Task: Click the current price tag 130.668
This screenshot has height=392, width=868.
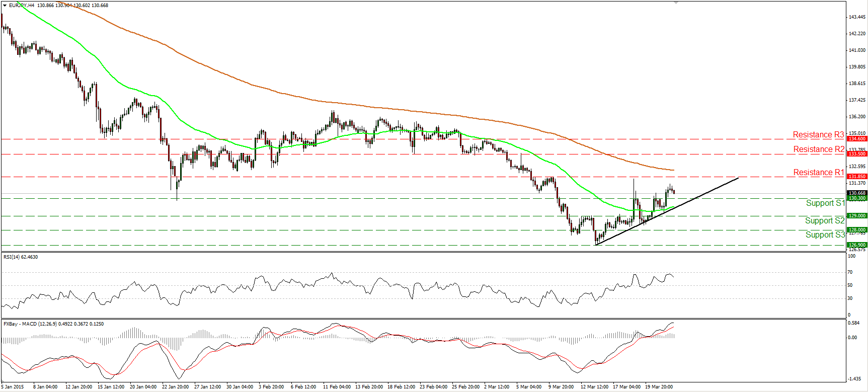Action: (x=857, y=193)
